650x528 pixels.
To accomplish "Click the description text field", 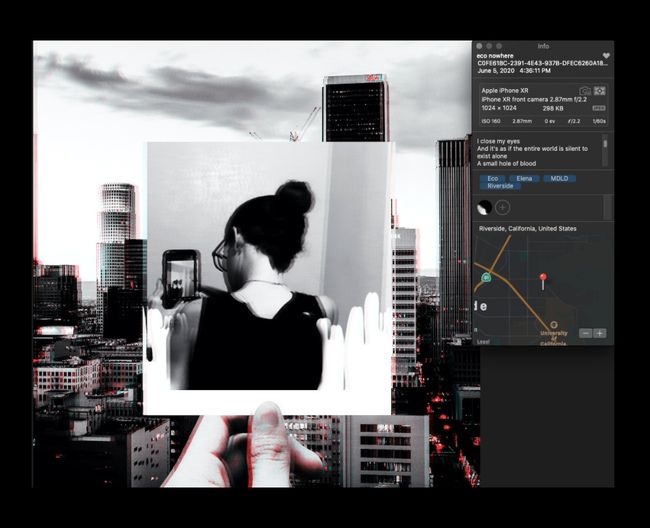I will point(535,152).
